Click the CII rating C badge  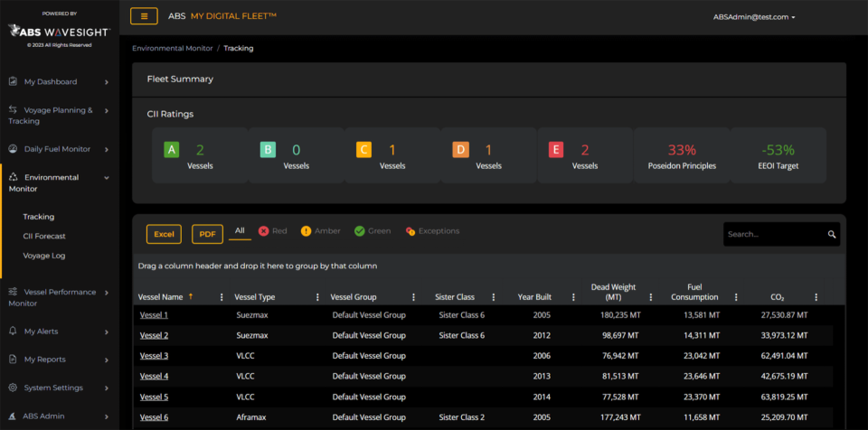363,150
